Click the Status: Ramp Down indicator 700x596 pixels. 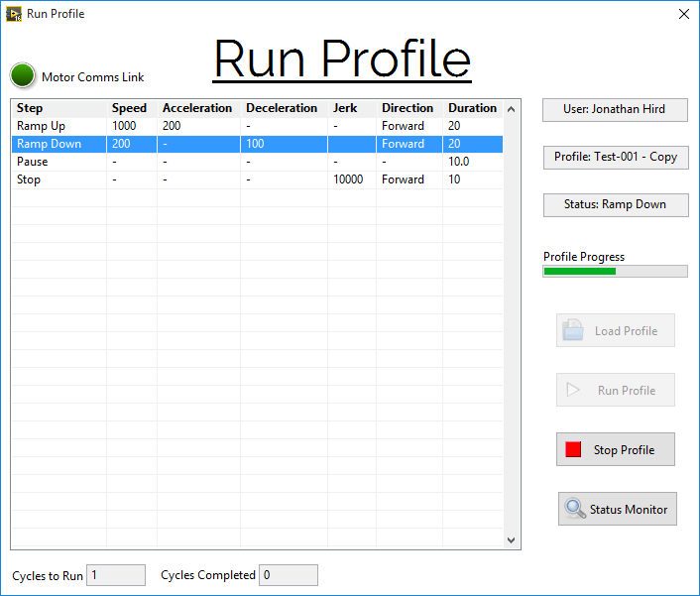pos(616,205)
